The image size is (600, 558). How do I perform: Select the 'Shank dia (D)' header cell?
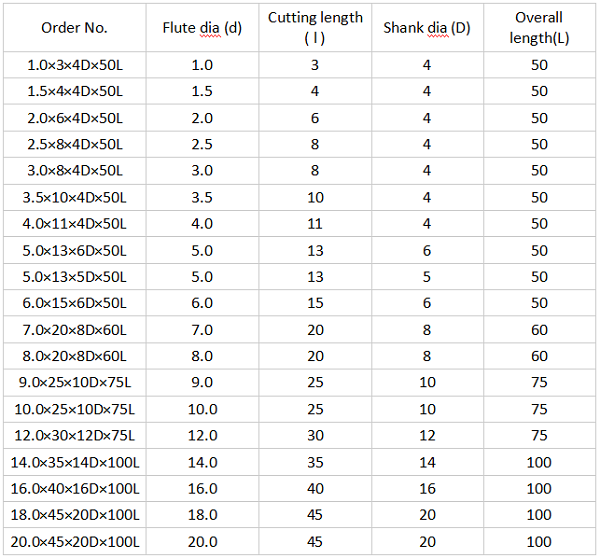[427, 28]
